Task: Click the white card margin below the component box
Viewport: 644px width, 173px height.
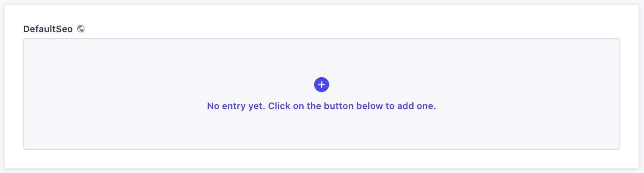Action: pos(322,159)
